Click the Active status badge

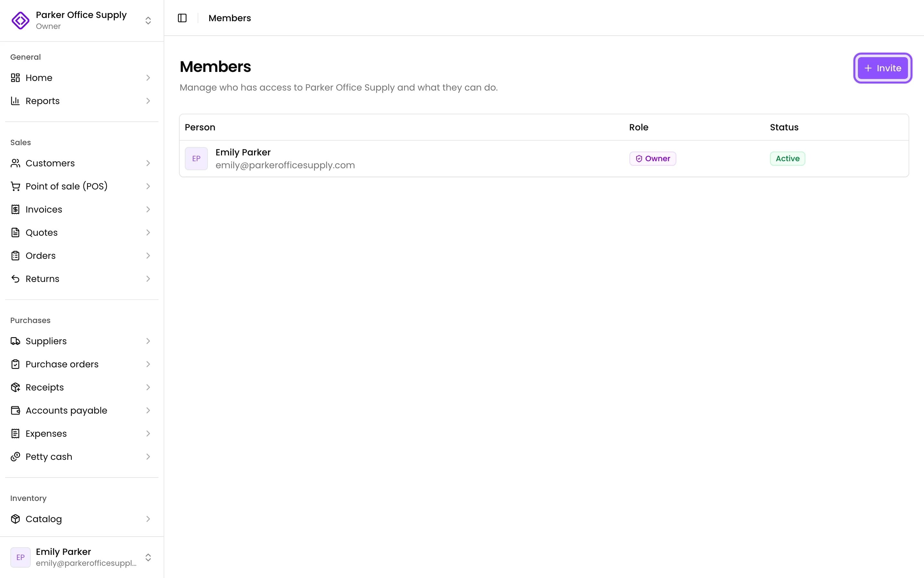[x=788, y=159]
